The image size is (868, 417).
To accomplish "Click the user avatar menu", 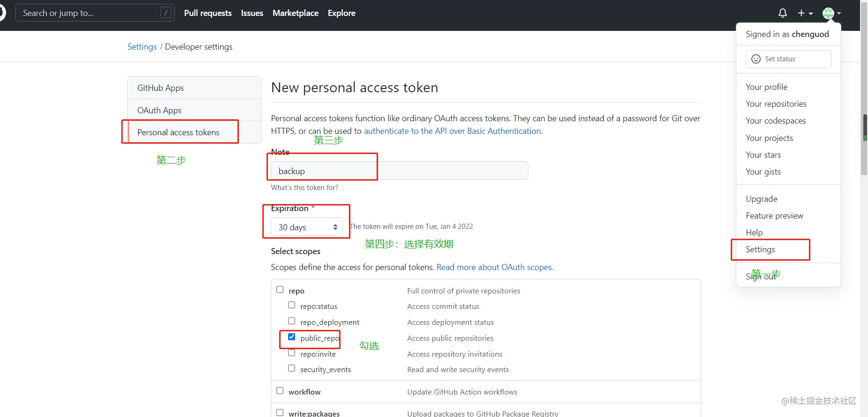I will pos(831,13).
